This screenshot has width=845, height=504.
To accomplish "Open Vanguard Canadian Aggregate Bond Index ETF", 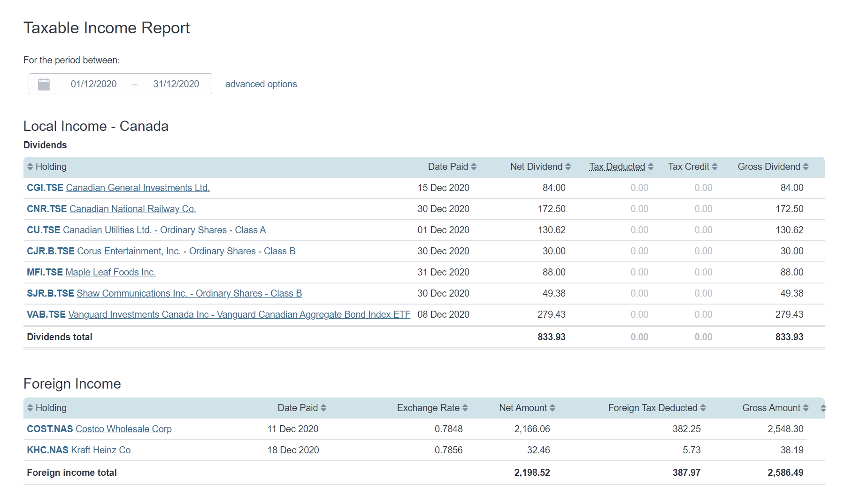I will pos(239,314).
